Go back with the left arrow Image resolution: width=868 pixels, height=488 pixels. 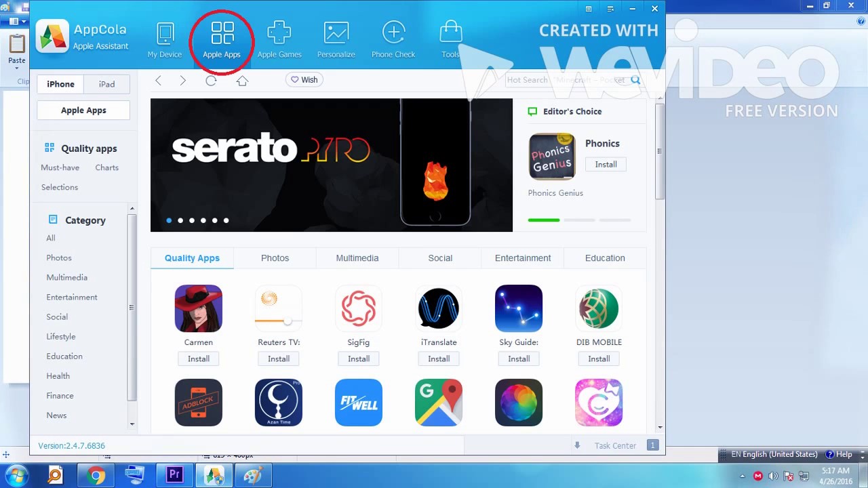[158, 80]
